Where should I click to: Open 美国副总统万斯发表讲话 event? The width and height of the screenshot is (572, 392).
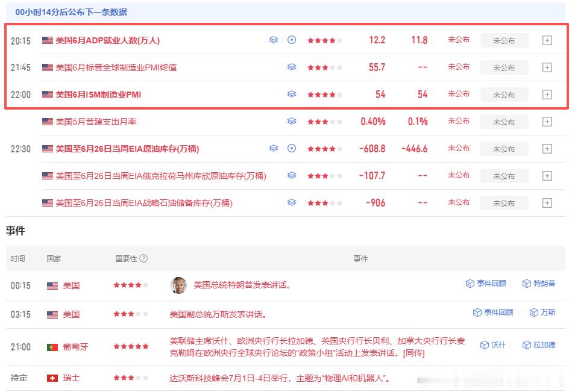pos(218,314)
